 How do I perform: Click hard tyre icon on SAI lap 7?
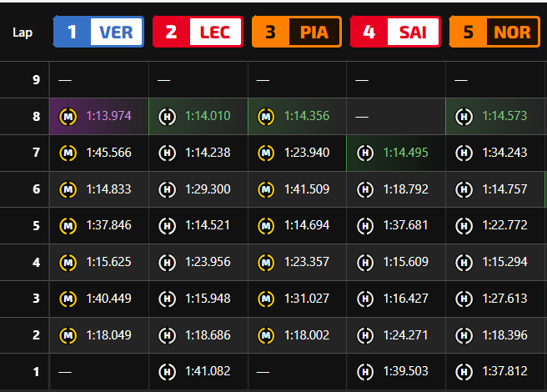tap(365, 153)
